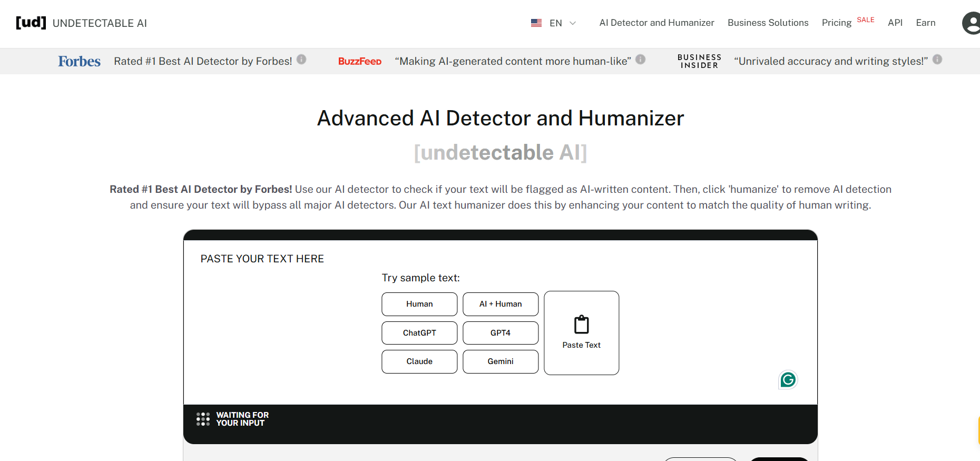
Task: Open the user account avatar icon
Action: point(972,23)
